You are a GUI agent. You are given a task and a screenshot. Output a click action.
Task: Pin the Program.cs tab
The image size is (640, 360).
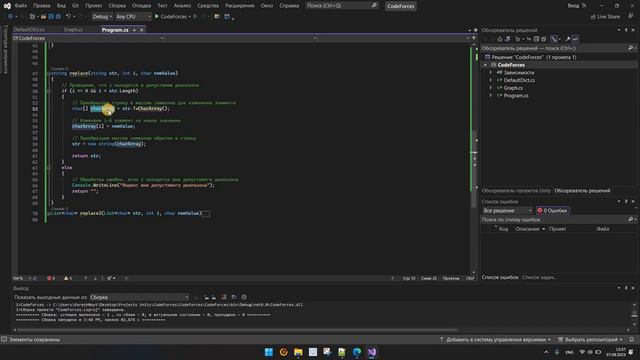pyautogui.click(x=134, y=30)
